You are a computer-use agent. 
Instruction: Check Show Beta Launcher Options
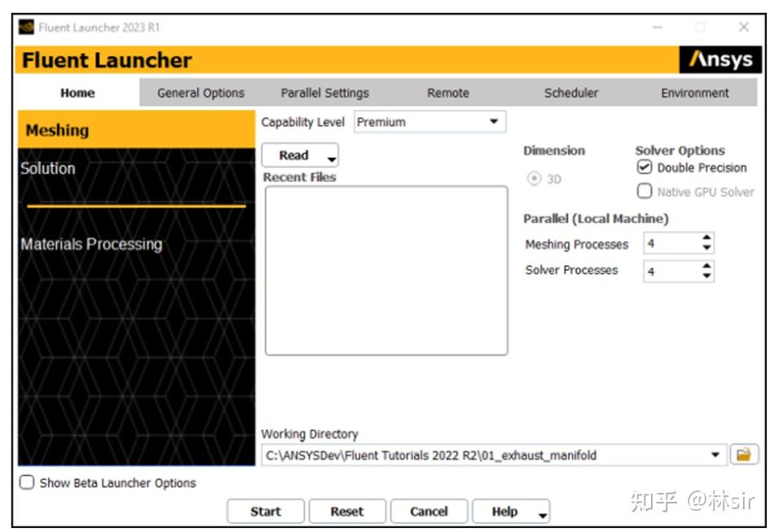[x=27, y=482]
